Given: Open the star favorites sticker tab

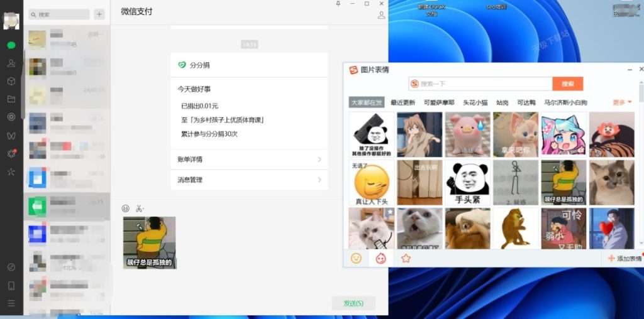Looking at the screenshot, I should click(x=406, y=258).
